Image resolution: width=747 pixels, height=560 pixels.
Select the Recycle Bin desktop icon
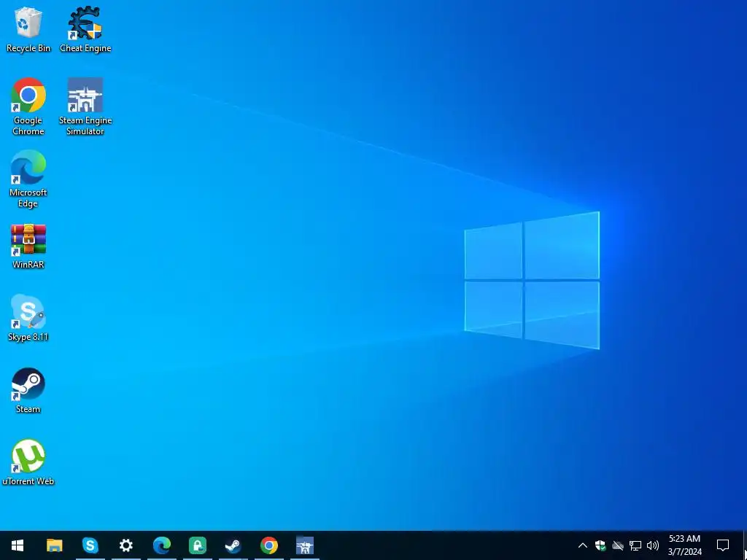tap(28, 29)
